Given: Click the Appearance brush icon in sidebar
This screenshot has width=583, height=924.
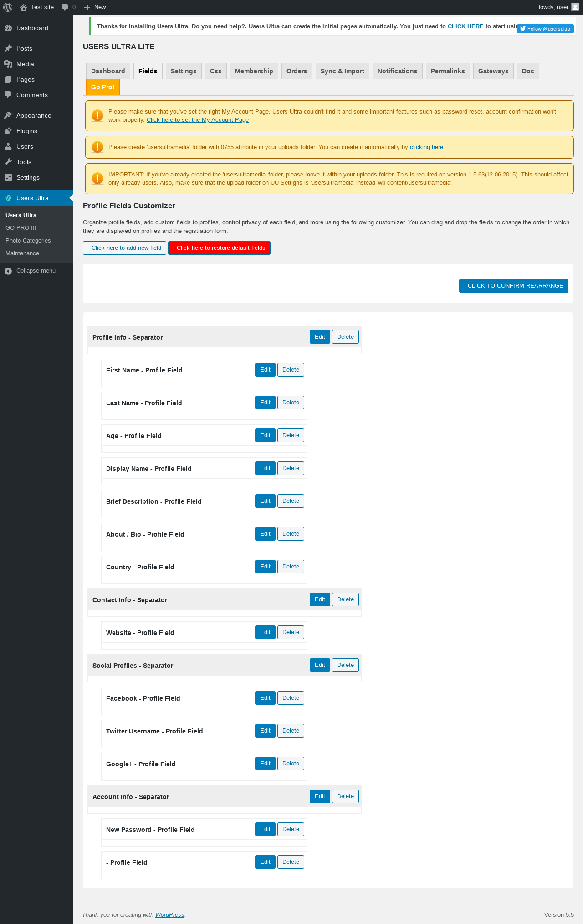Looking at the screenshot, I should tap(8, 115).
